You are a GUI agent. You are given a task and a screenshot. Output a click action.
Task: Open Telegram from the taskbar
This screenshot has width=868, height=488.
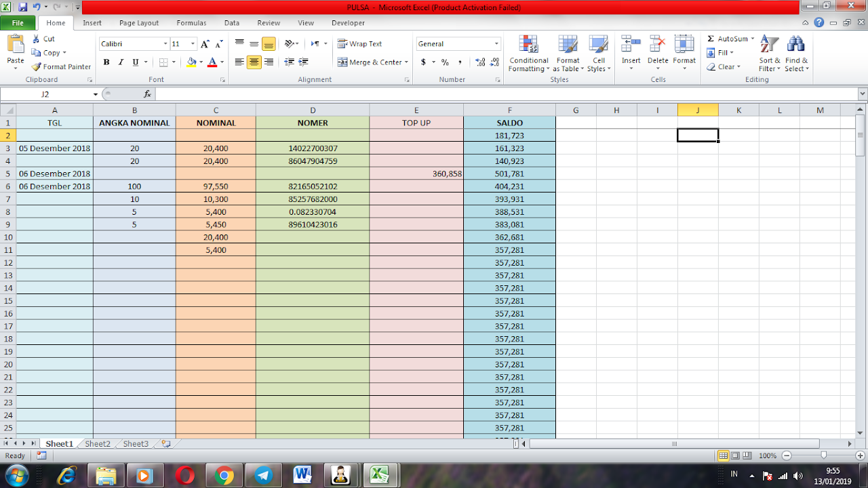point(263,475)
